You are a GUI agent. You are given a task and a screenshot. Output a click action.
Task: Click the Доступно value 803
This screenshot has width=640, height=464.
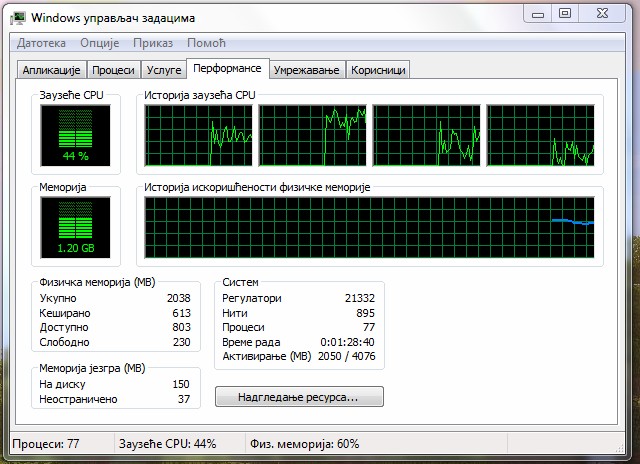[182, 327]
